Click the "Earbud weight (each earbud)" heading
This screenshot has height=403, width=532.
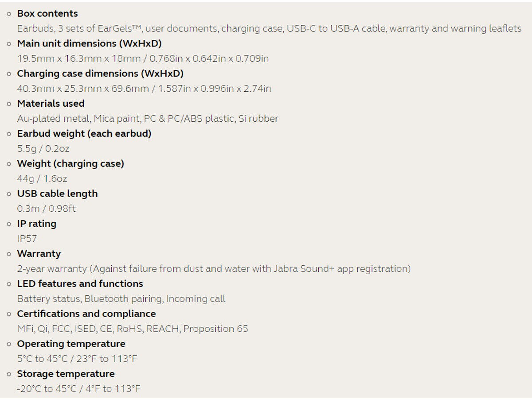pos(84,134)
